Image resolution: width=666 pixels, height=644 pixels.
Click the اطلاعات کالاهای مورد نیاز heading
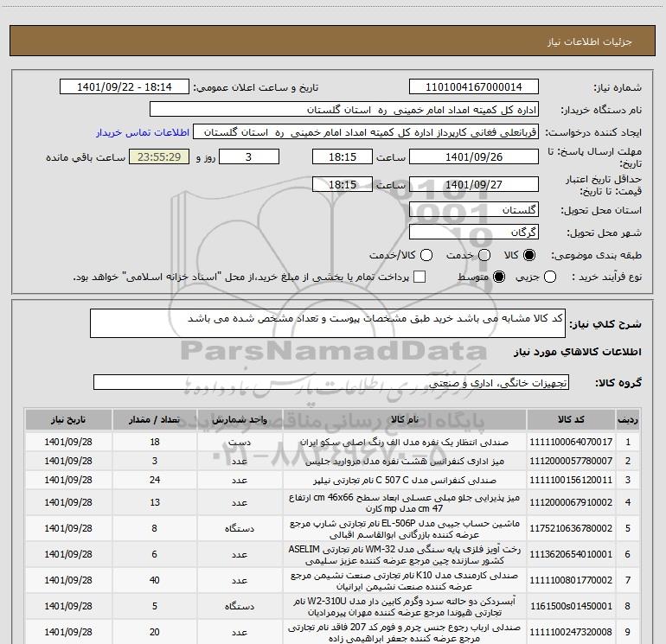click(x=578, y=352)
